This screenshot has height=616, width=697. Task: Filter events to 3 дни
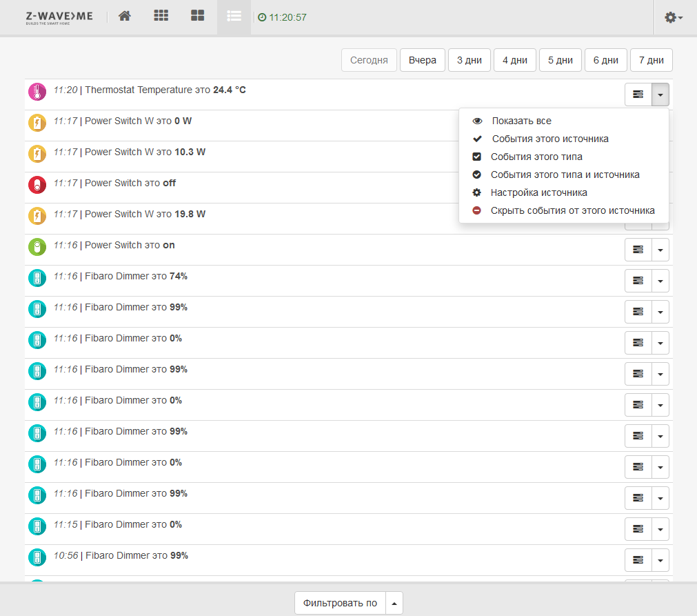(469, 60)
